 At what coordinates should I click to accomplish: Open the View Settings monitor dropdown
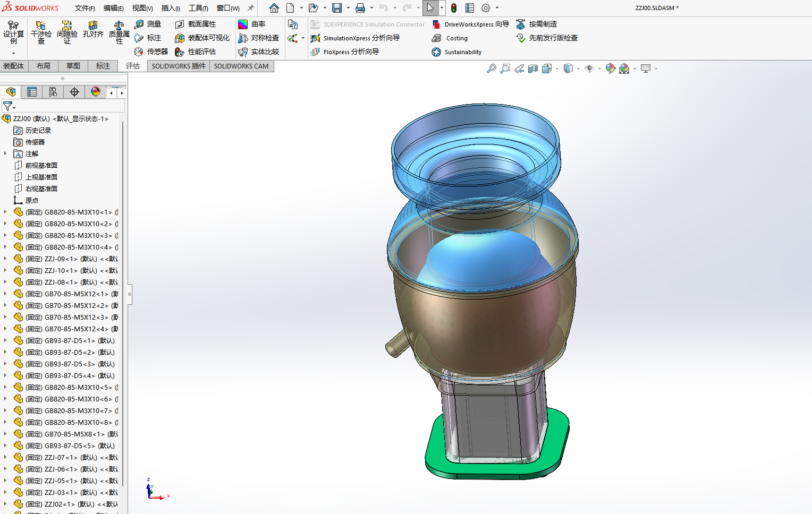[656, 68]
